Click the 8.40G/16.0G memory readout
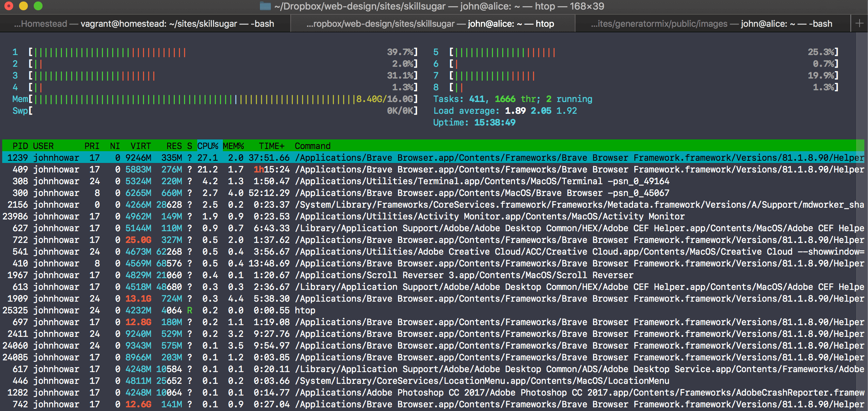 point(385,99)
